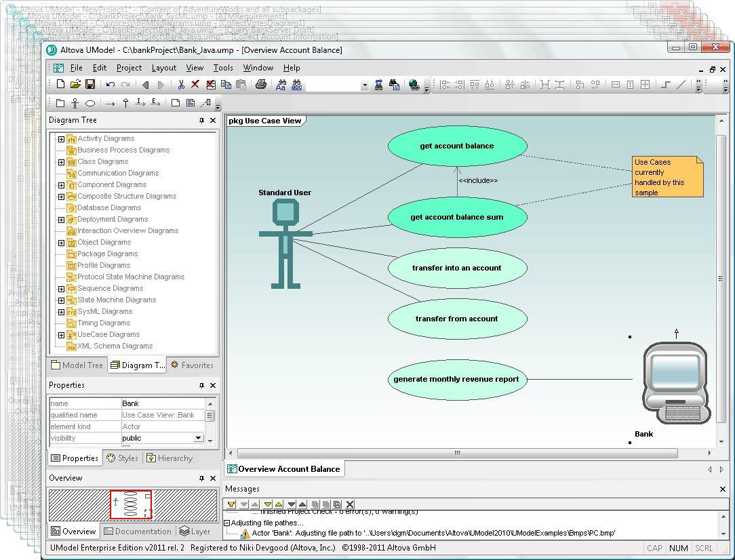This screenshot has height=560, width=735.
Task: Expand the UseCase Diagrams tree node
Action: (61, 335)
